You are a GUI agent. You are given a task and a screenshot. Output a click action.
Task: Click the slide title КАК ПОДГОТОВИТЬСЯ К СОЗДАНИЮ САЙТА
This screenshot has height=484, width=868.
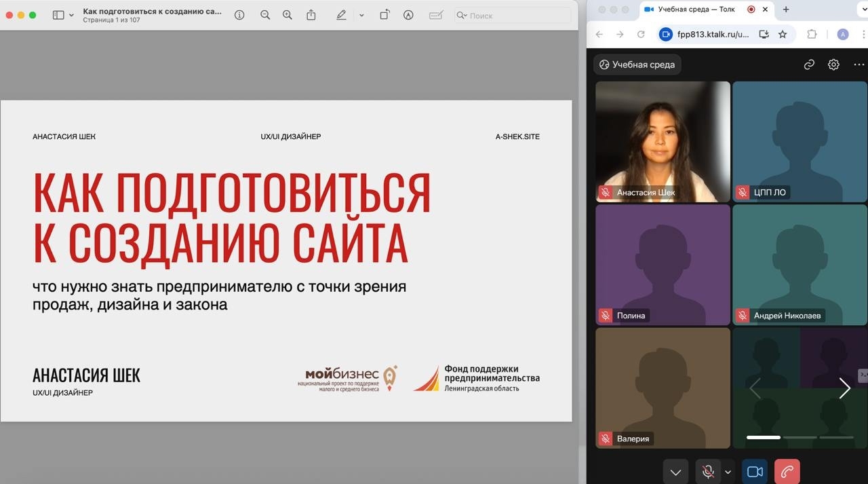[232, 218]
